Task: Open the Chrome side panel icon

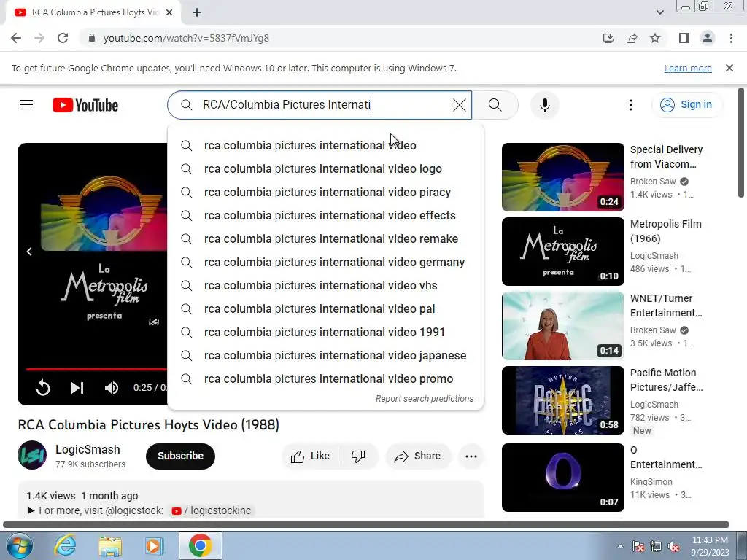Action: point(684,38)
